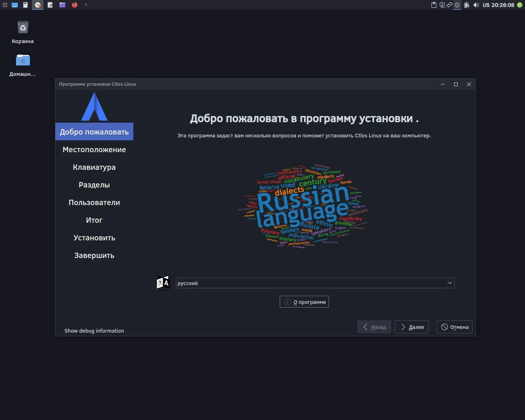The width and height of the screenshot is (525, 420).
Task: Click the Назад back button
Action: (374, 327)
